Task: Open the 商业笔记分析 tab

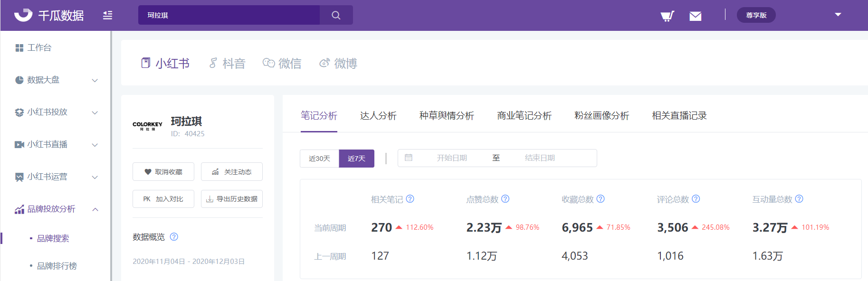Action: (x=524, y=116)
